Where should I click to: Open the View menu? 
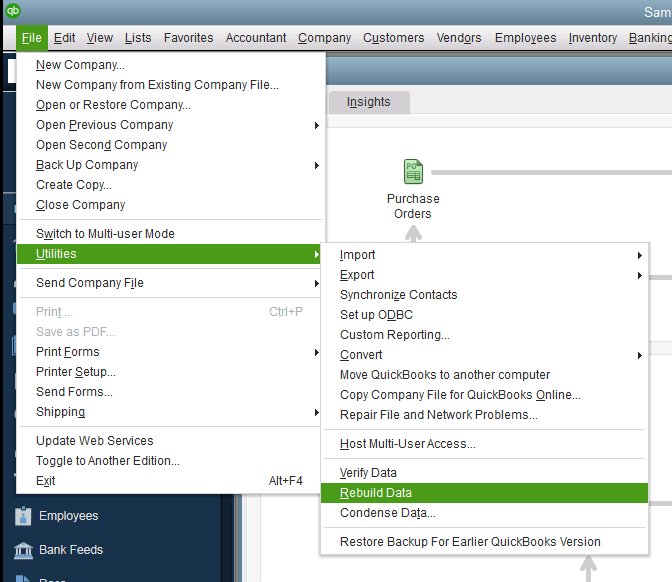pos(99,38)
